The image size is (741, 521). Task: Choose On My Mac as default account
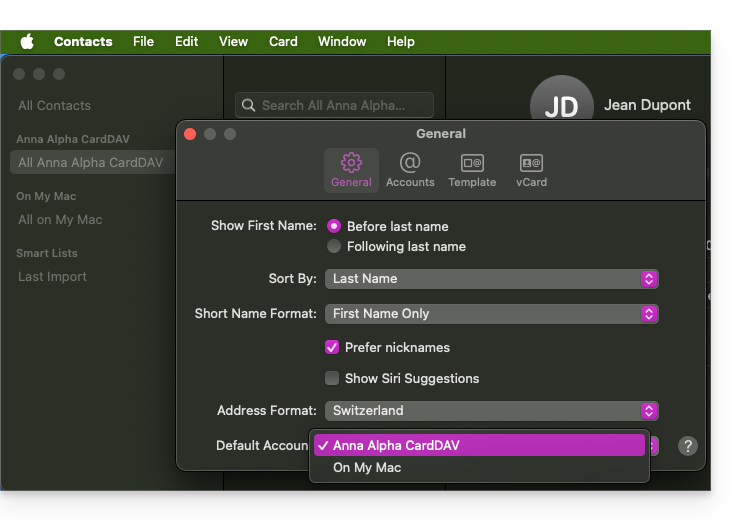(x=367, y=467)
